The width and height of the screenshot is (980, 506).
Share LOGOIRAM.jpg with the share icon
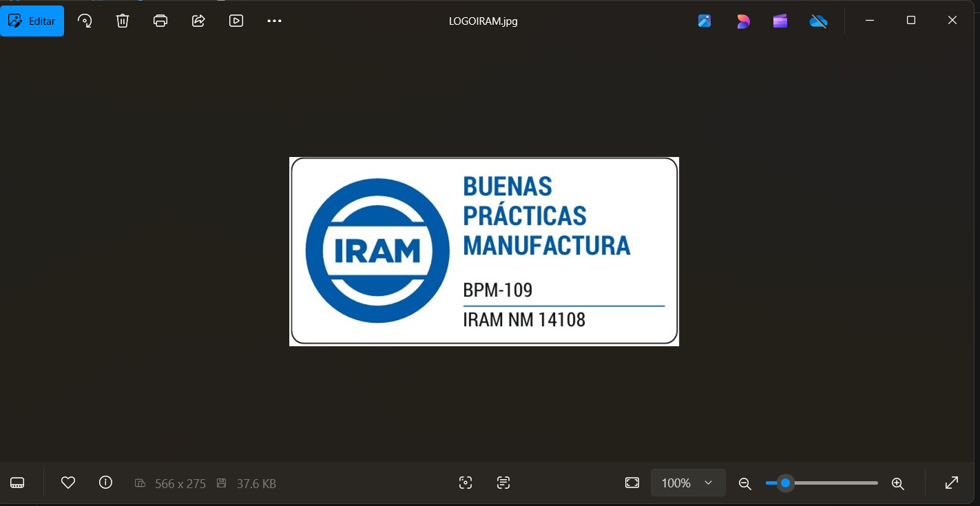tap(198, 21)
